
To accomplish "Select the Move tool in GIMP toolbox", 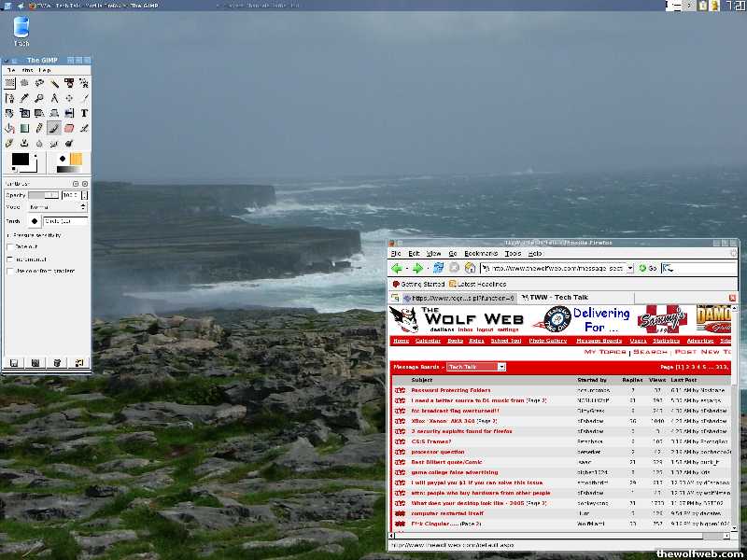I will 69,98.
